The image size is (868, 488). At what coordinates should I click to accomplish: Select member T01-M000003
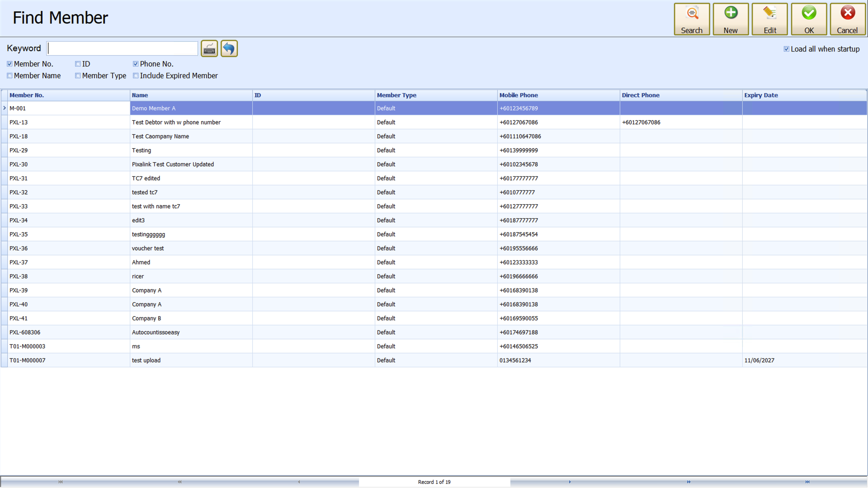[27, 347]
